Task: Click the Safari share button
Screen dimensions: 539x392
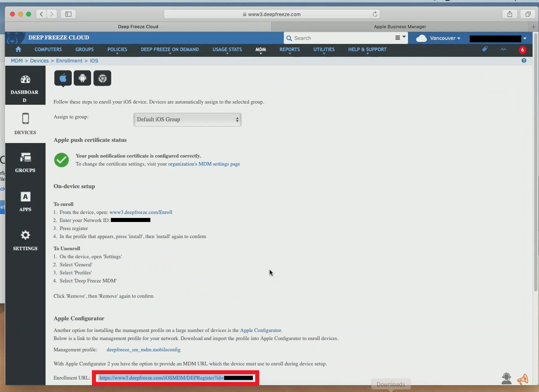Action: 510,14
